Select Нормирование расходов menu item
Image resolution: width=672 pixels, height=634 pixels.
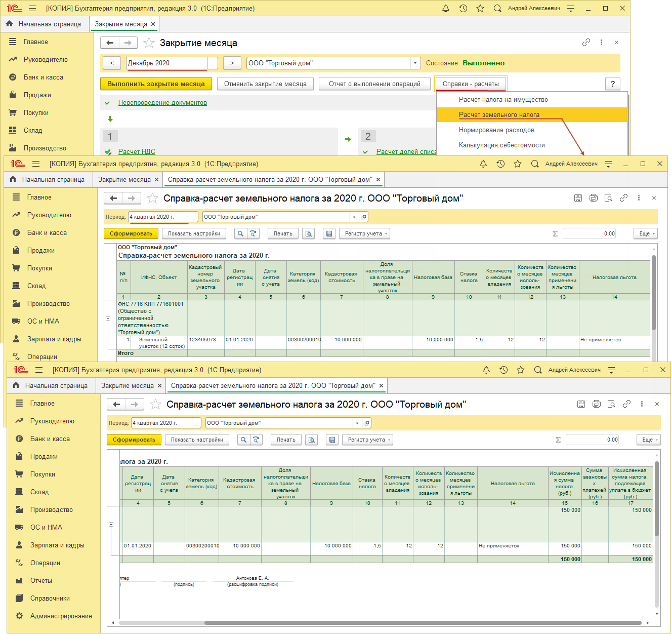coord(532,130)
